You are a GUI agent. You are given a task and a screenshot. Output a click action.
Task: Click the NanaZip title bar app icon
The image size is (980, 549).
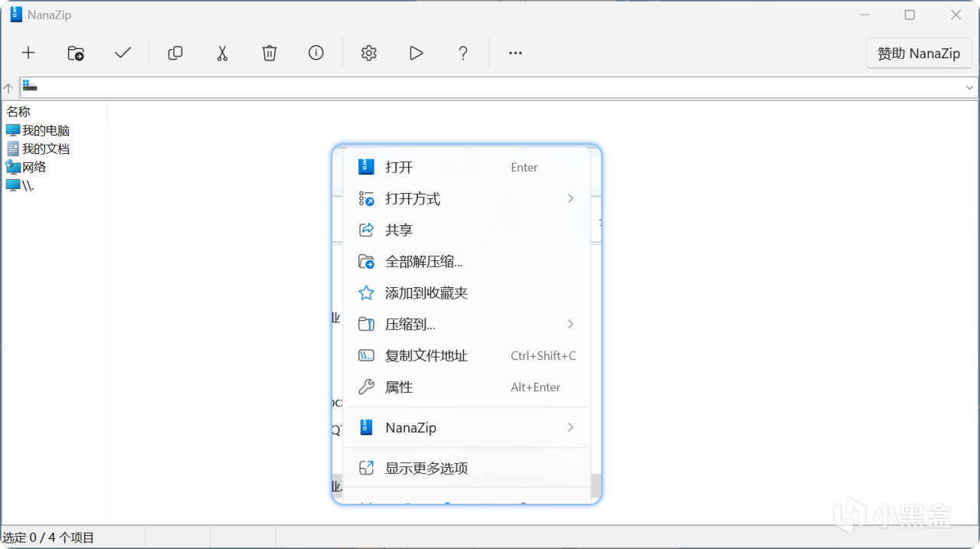click(16, 15)
